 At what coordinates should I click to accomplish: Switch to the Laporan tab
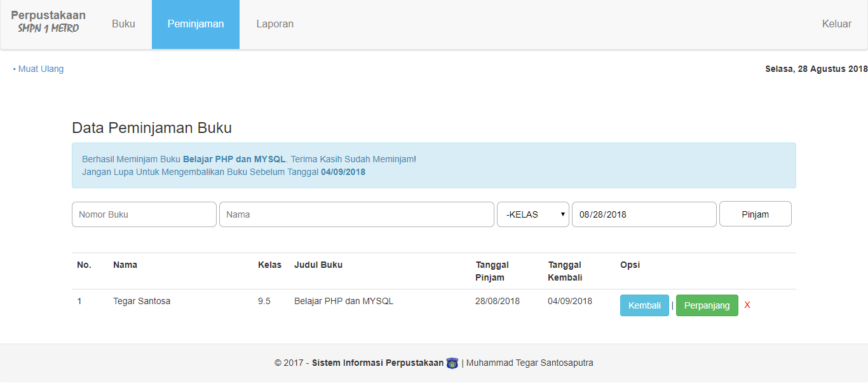click(x=275, y=24)
